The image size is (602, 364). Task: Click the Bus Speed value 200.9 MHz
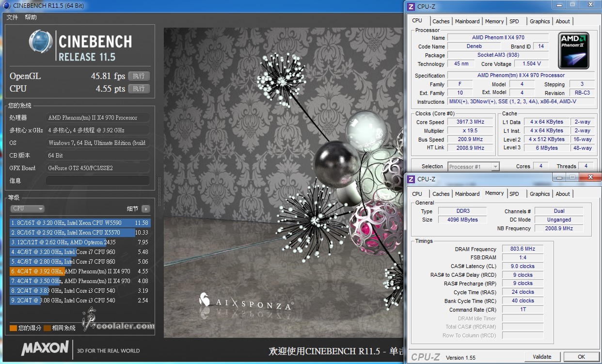(x=470, y=140)
